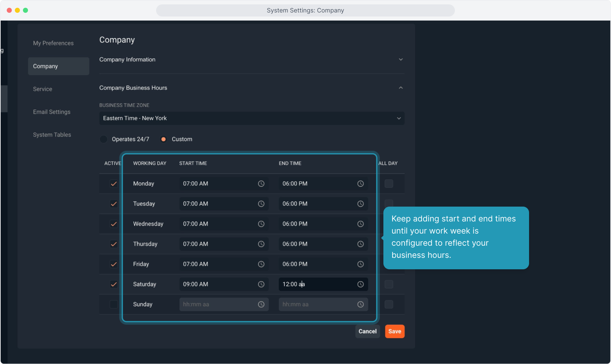Save the business hours changes
The width and height of the screenshot is (611, 364).
click(x=395, y=331)
